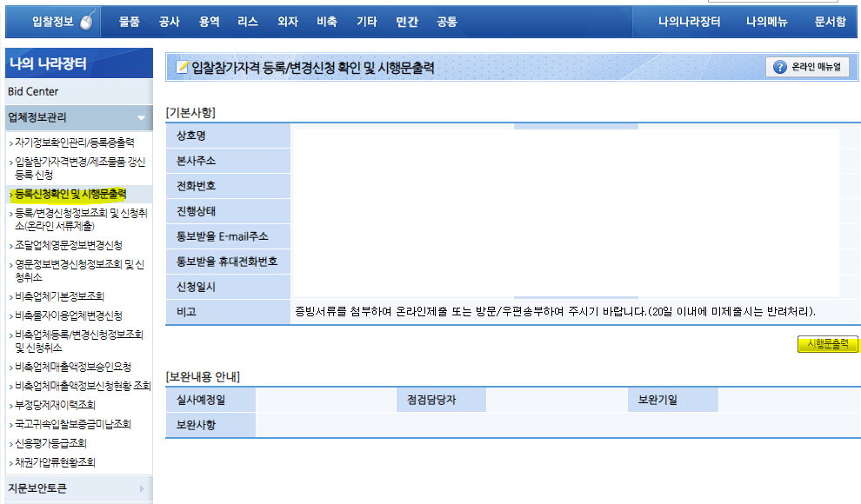This screenshot has height=504, width=861.
Task: Open the 민간 menu
Action: [407, 22]
